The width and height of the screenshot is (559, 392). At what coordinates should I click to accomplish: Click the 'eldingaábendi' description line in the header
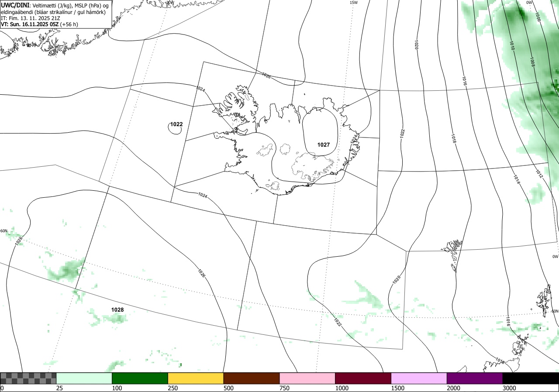point(53,12)
